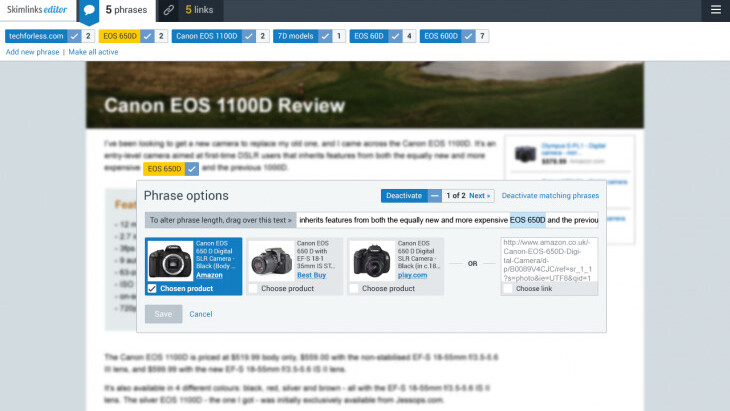730x411 pixels.
Task: Check Choose product for Best Buy
Action: point(253,289)
